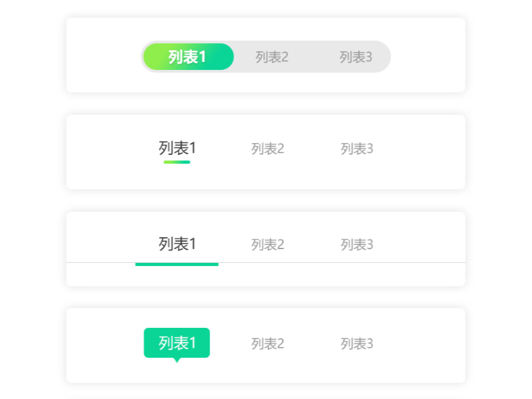532x399 pixels.
Task: Open 列表3 in the rounded pill tab bar
Action: (357, 56)
